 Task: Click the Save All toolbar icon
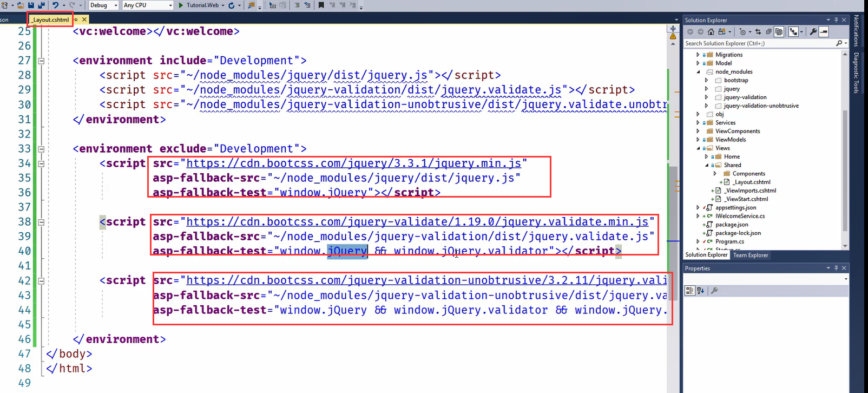click(41, 5)
